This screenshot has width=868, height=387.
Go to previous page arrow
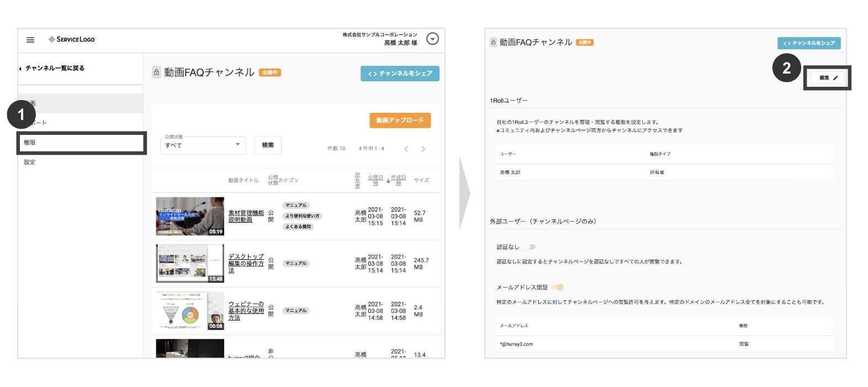[x=406, y=149]
